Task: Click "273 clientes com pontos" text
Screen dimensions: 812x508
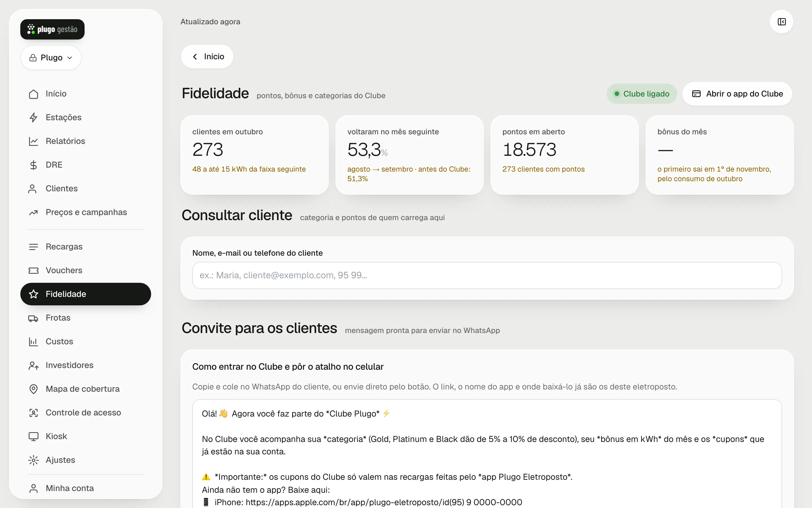Action: 543,169
